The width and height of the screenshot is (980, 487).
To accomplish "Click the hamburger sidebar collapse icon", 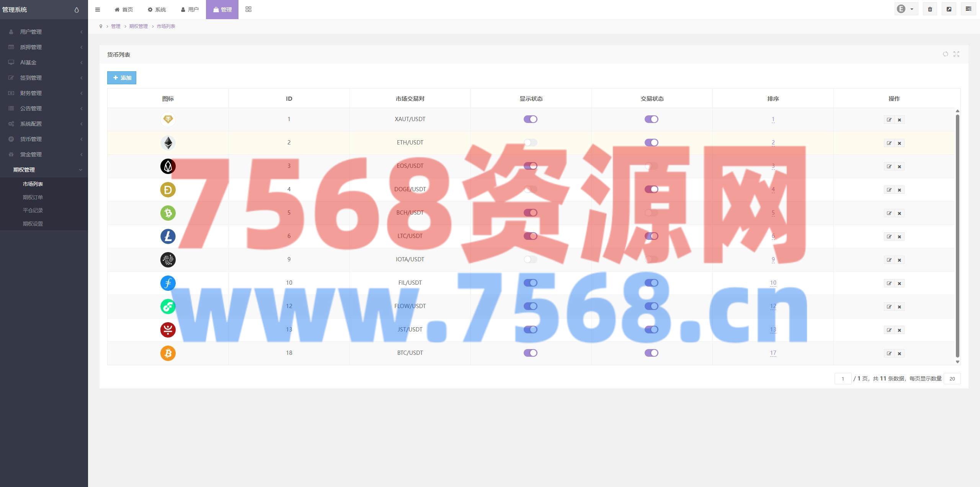I will (98, 10).
